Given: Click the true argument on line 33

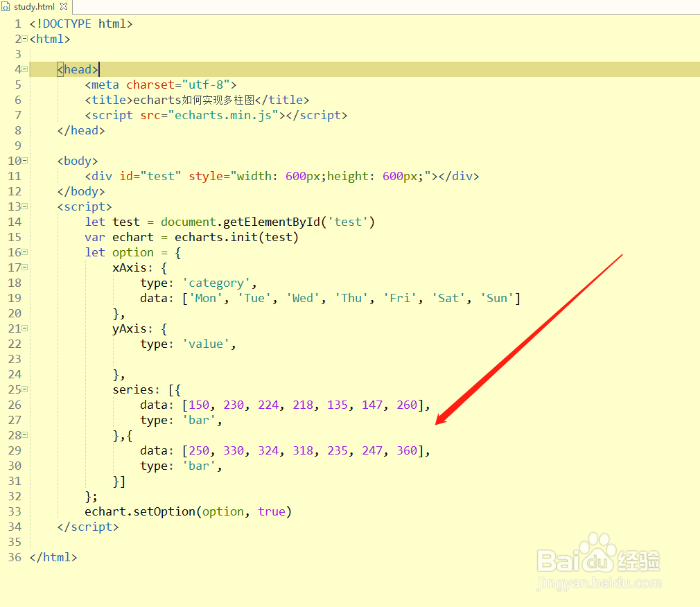Looking at the screenshot, I should [x=272, y=511].
